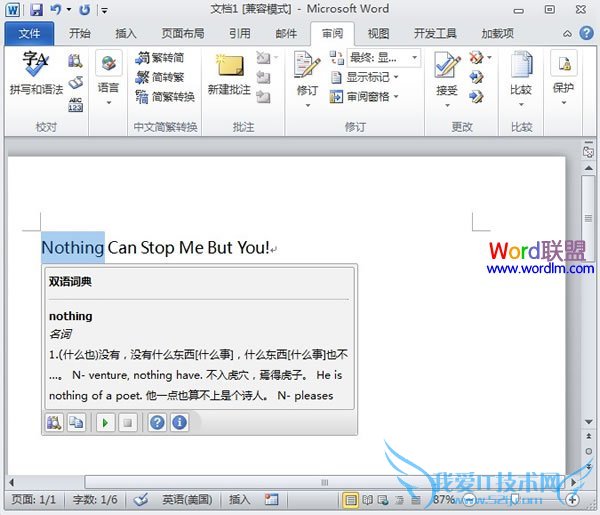Click the English (United States) language indicator
Viewport: 600px width, 515px height.
tap(187, 499)
